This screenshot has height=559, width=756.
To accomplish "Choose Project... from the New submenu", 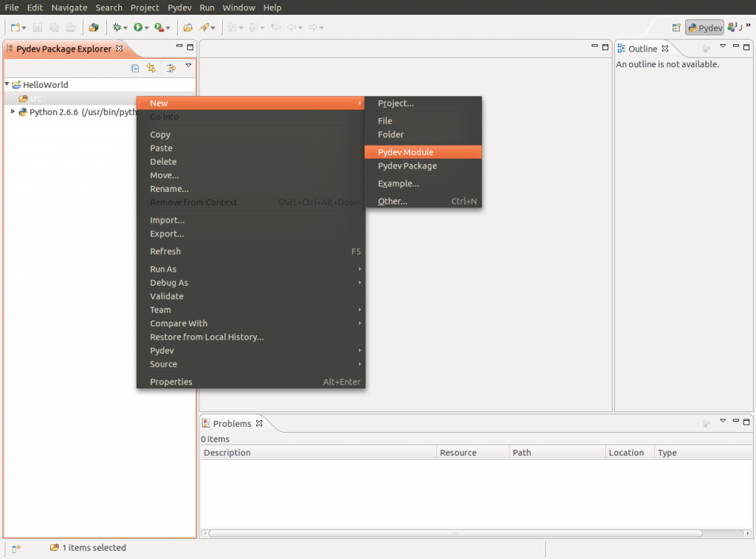I will [423, 103].
